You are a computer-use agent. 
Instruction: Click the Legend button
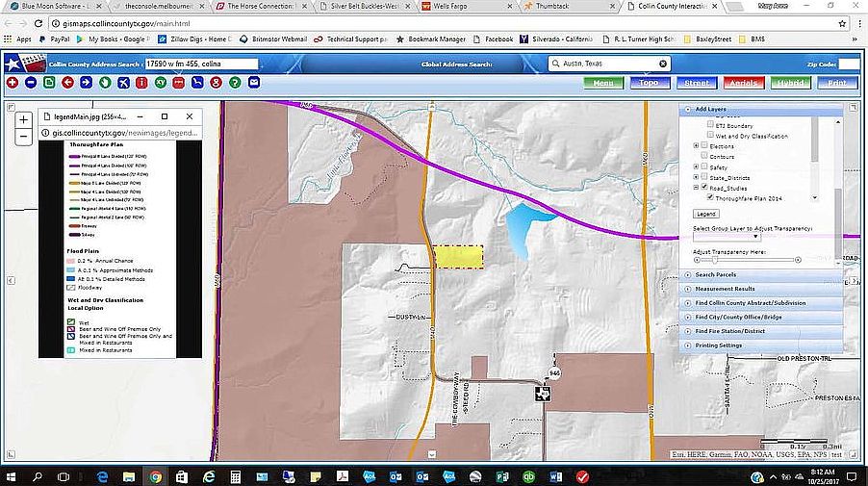pos(705,214)
